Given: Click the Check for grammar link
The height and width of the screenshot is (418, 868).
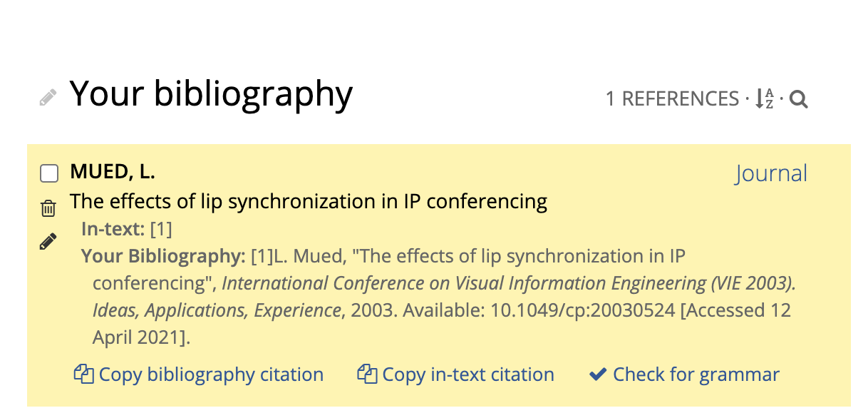Looking at the screenshot, I should point(696,374).
